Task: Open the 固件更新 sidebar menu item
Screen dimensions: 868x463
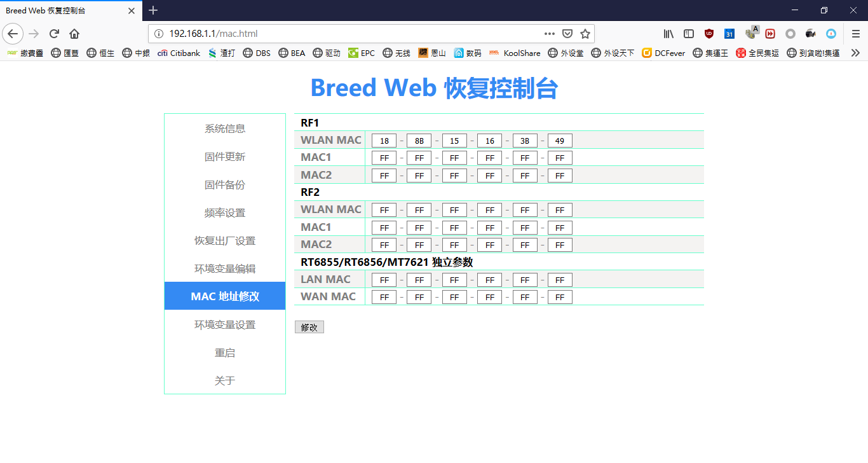Action: pos(225,156)
